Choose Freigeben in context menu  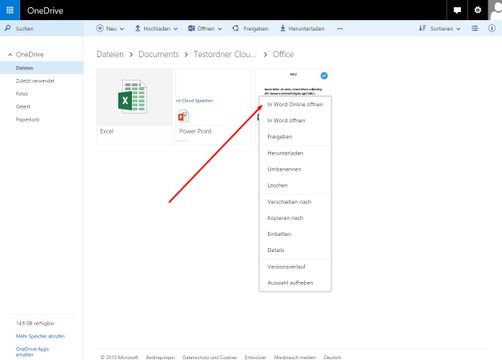click(295, 137)
